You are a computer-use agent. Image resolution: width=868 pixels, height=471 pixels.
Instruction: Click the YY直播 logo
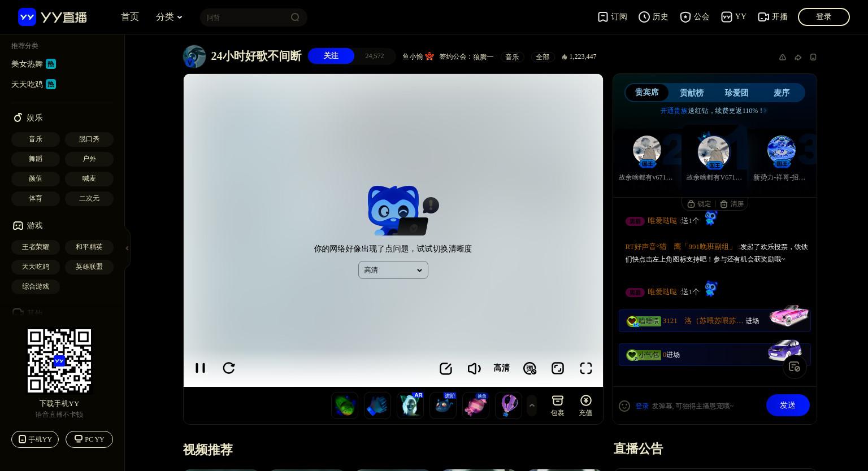click(x=53, y=17)
